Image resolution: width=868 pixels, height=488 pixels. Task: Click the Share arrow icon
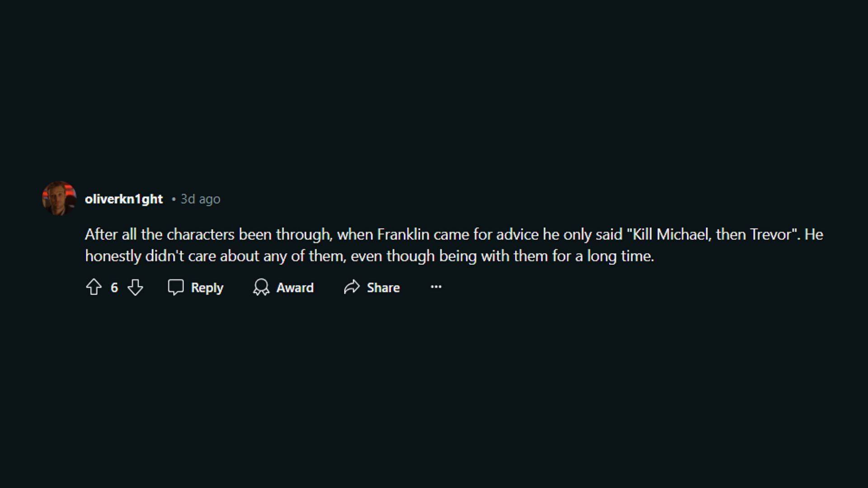(x=352, y=287)
